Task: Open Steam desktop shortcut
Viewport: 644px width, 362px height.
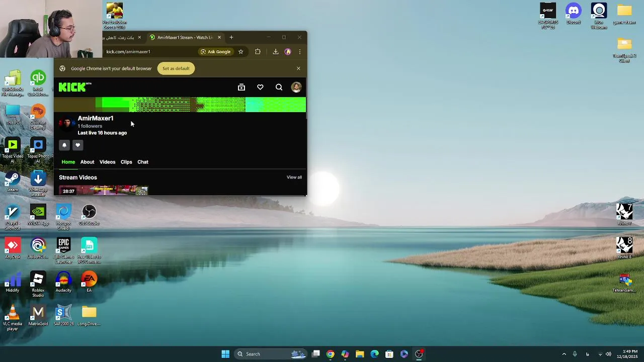Action: 13,182
